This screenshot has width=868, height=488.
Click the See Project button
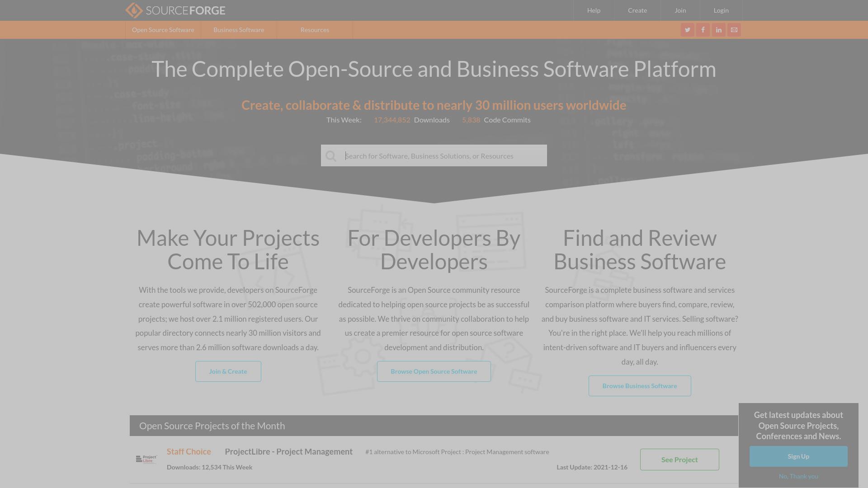click(x=679, y=460)
